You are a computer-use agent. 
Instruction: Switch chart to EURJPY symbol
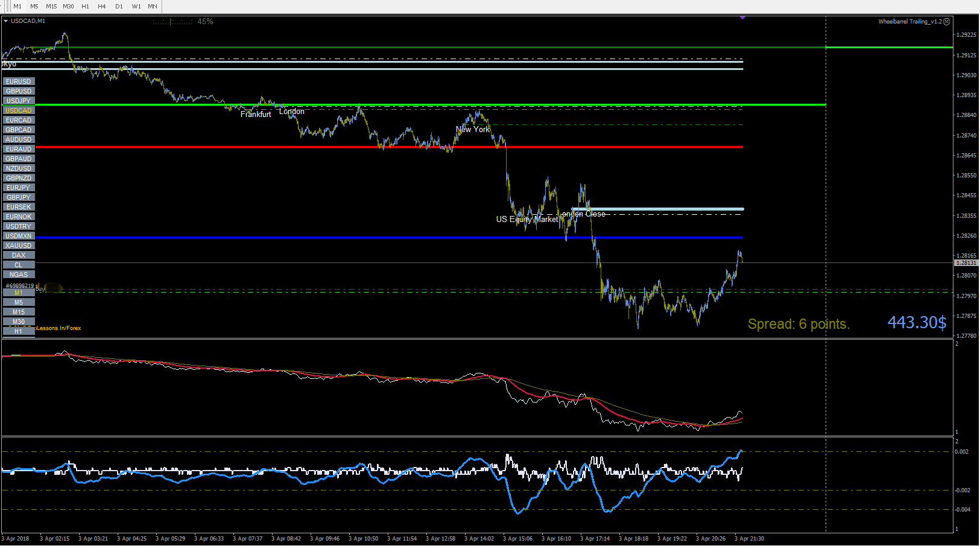[x=19, y=188]
